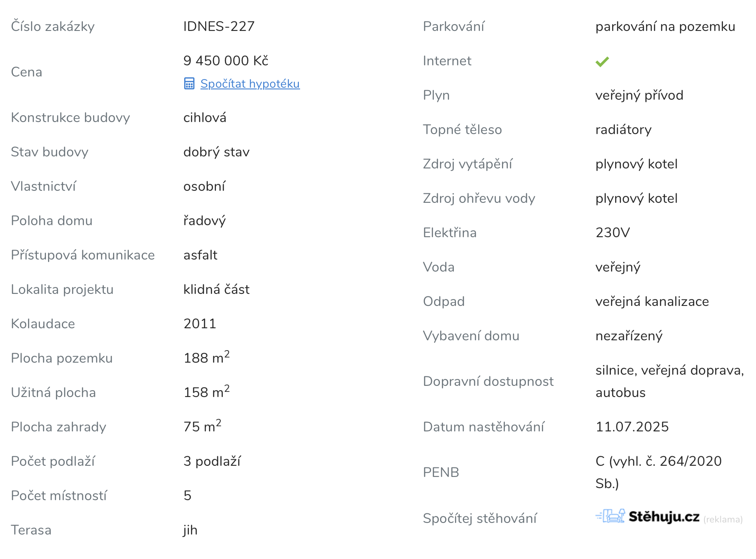Click the Odpad veřejná kanalizace value

click(652, 301)
